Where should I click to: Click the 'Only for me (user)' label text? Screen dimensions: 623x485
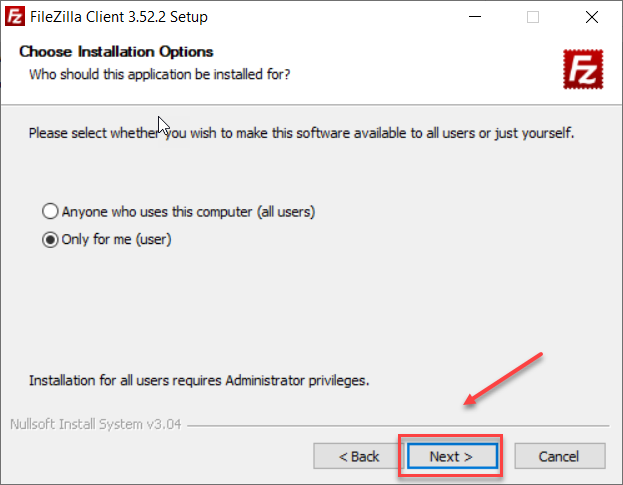(x=116, y=240)
